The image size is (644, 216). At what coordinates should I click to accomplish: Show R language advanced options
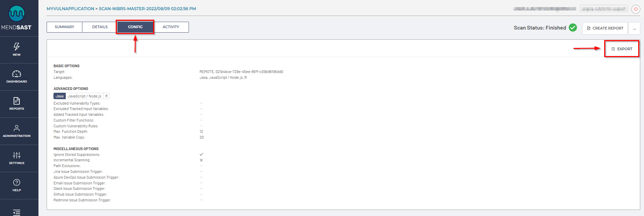click(107, 96)
